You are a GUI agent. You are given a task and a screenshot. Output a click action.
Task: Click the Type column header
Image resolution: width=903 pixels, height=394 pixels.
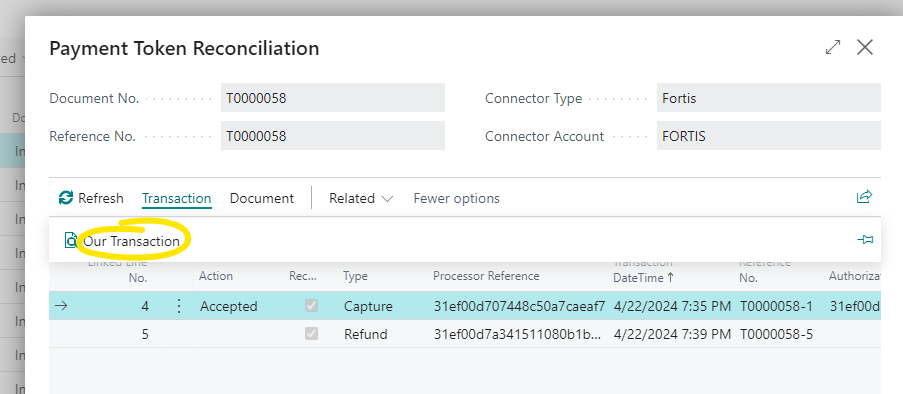tap(355, 276)
